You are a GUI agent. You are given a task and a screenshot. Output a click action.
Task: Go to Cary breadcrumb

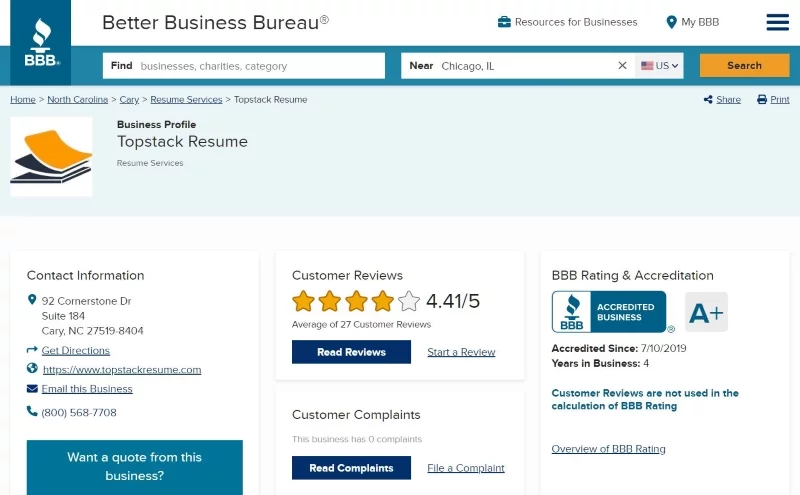pos(129,100)
